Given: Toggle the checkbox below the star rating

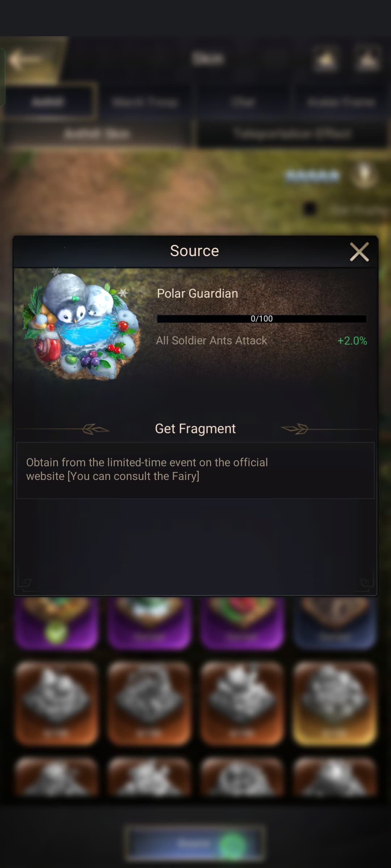Looking at the screenshot, I should coord(310,209).
